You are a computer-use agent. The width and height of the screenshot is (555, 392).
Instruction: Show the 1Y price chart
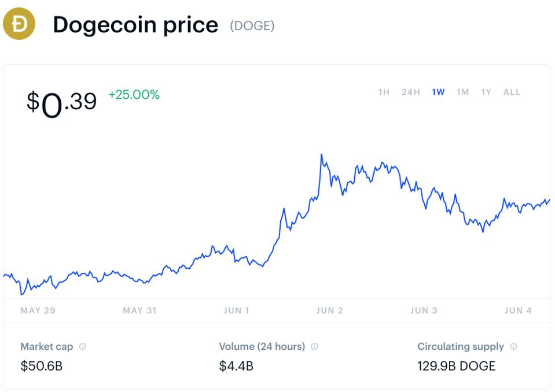pos(486,93)
